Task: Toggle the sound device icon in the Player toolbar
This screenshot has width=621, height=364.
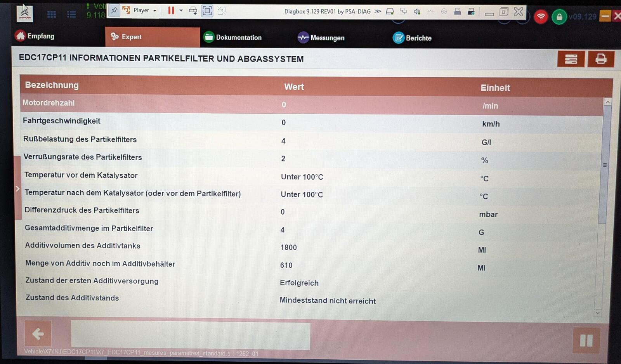Action: 417,11
